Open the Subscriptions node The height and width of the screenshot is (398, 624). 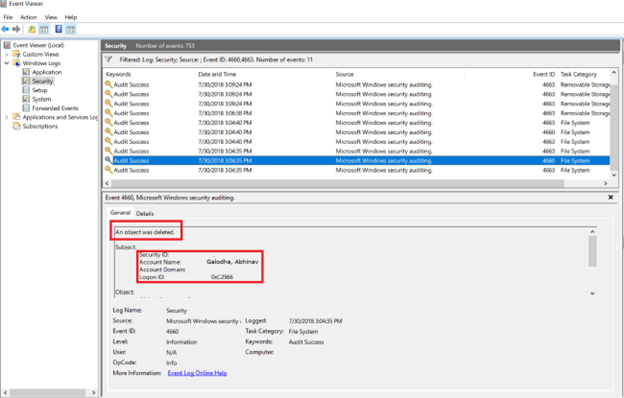[x=40, y=126]
